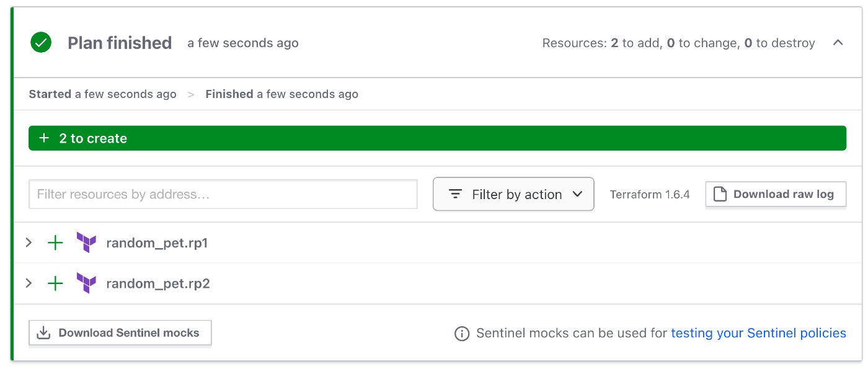
Task: Open the Filter by action dropdown
Action: click(x=513, y=194)
